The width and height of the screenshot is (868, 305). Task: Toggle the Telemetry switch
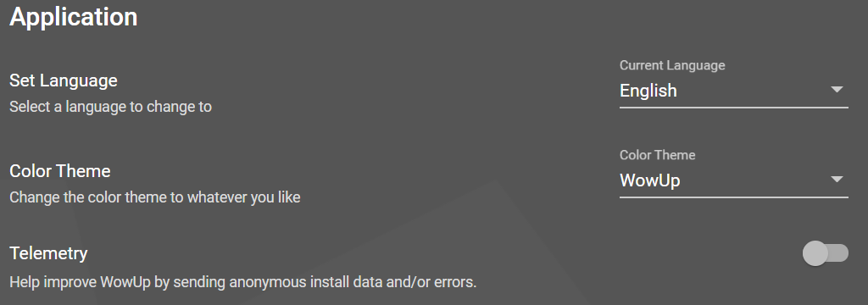[x=826, y=253]
